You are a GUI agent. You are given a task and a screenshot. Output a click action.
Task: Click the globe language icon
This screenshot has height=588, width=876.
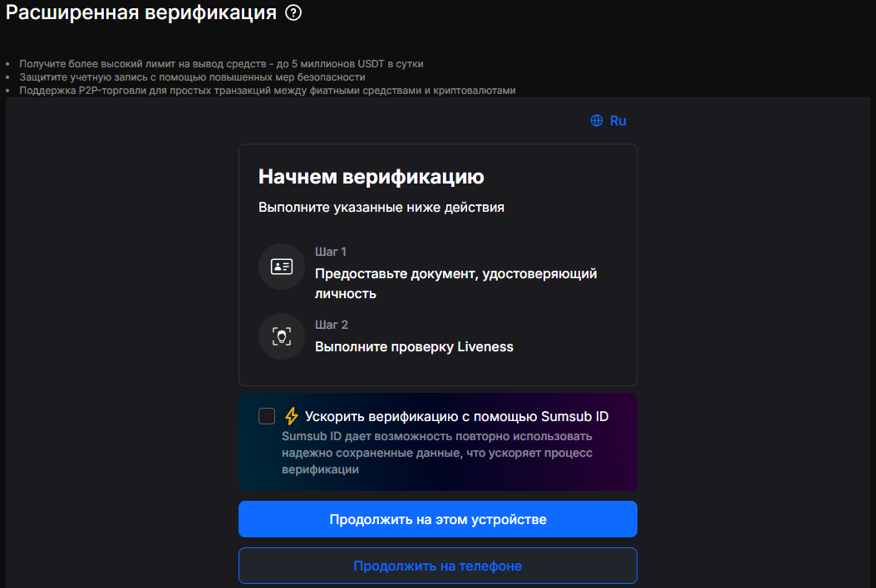pos(597,120)
